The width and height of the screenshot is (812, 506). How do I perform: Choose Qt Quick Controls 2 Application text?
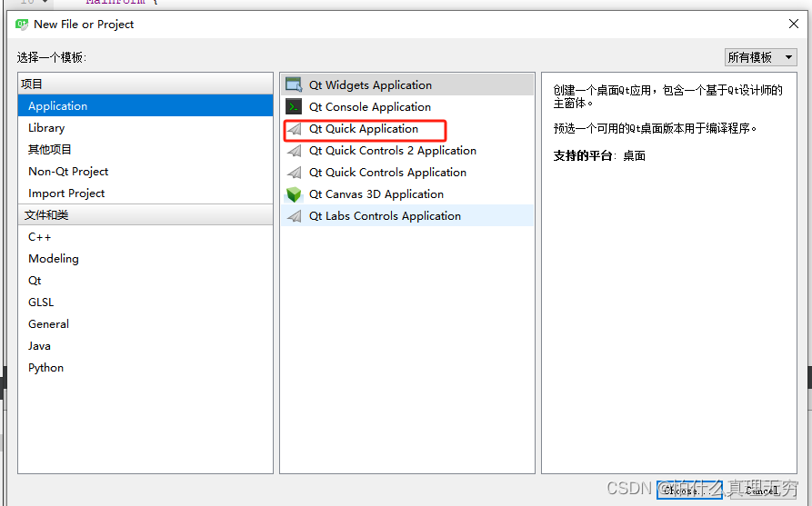tap(393, 151)
